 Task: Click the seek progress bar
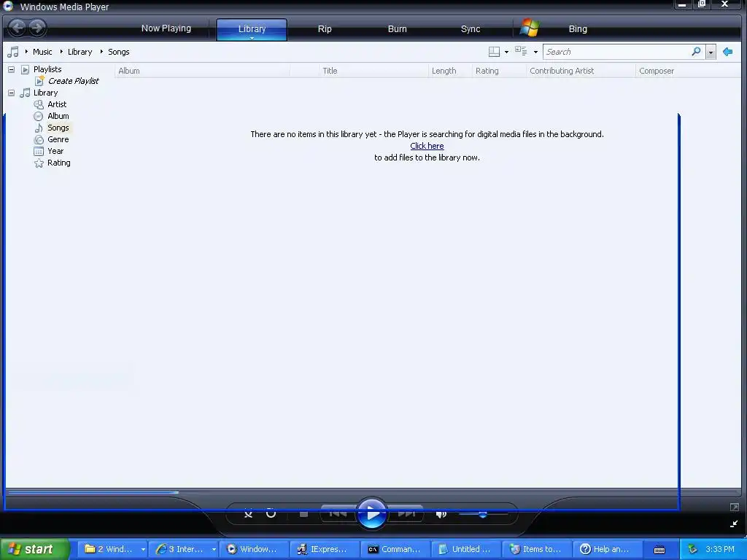click(373, 492)
